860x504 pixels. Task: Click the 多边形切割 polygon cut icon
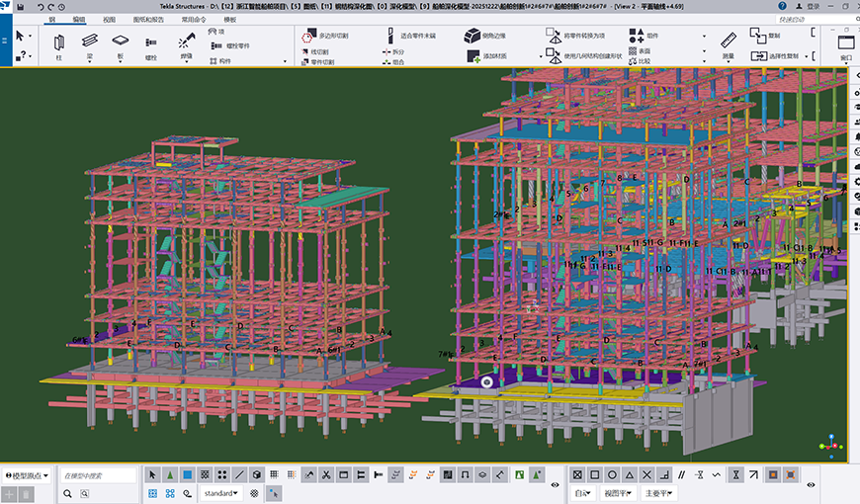click(x=307, y=36)
